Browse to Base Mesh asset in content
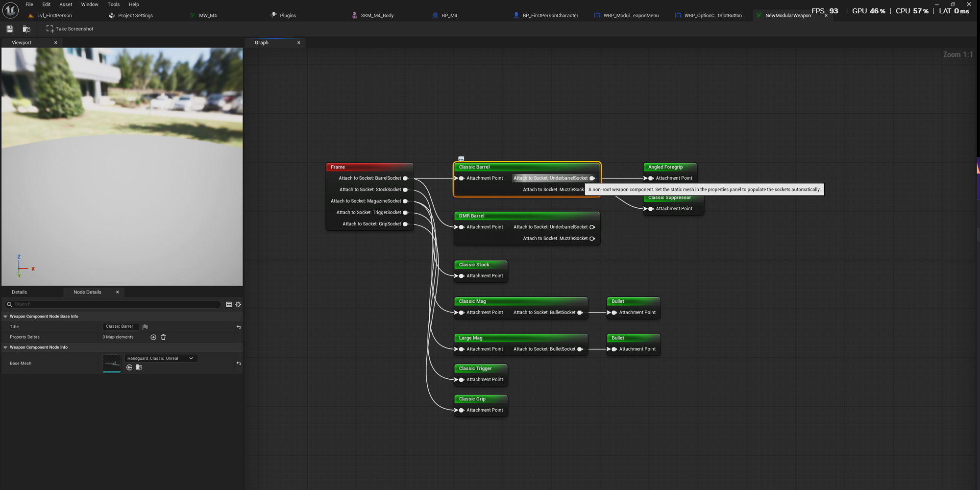The height and width of the screenshot is (490, 980). click(139, 367)
